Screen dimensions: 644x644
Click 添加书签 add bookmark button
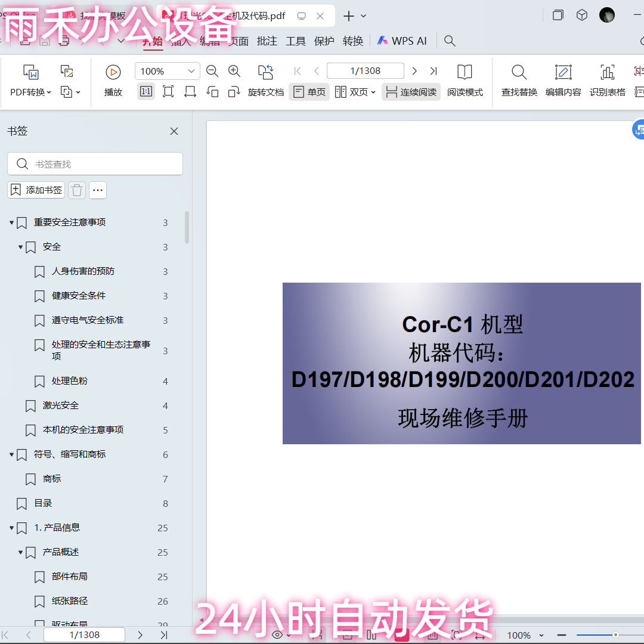point(36,190)
